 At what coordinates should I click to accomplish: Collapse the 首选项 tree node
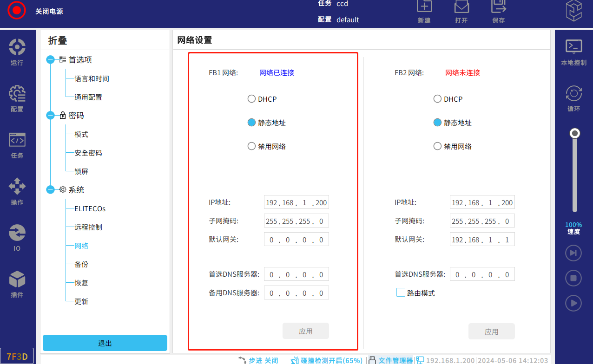pos(51,60)
